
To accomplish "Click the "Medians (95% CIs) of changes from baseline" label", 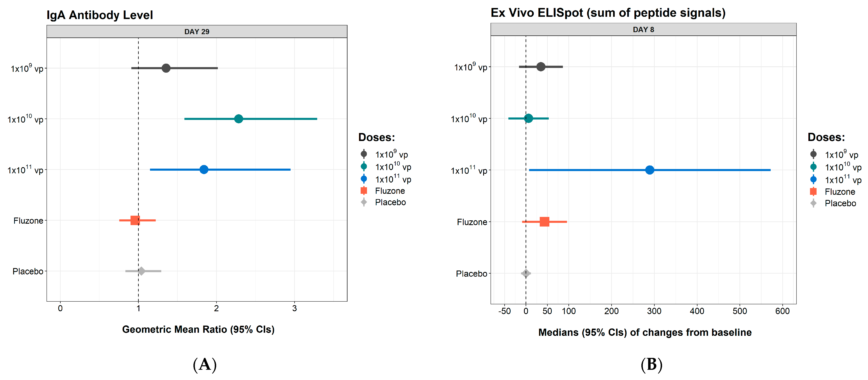I will [x=645, y=332].
